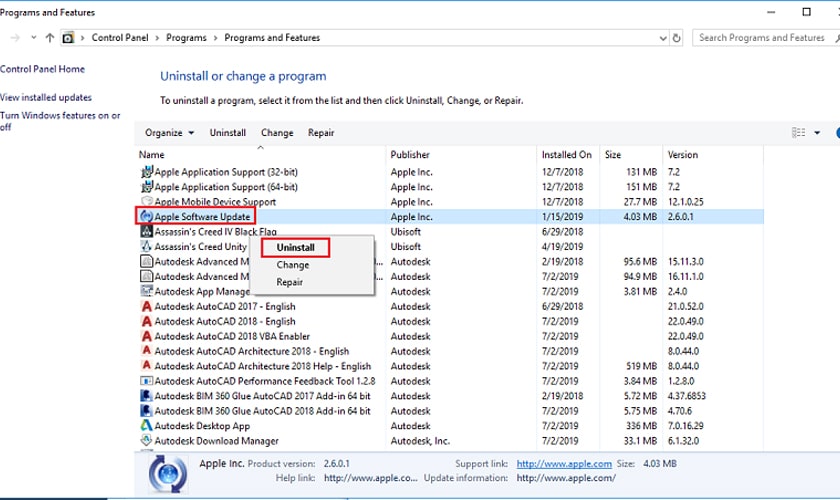This screenshot has width=840, height=500.
Task: Click the AutoCAD Performance Feedback Tool icon
Action: [x=146, y=381]
